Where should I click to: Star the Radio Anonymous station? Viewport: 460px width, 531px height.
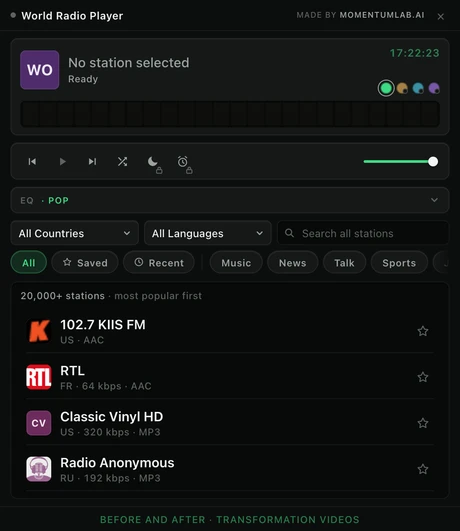(x=423, y=469)
